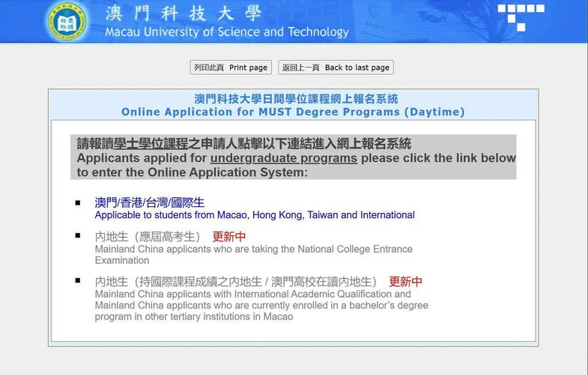Viewport: 588px width, 375px height.
Task: Click the red 更新中 label beside 澳門高校在讀內地生
Action: coord(405,281)
